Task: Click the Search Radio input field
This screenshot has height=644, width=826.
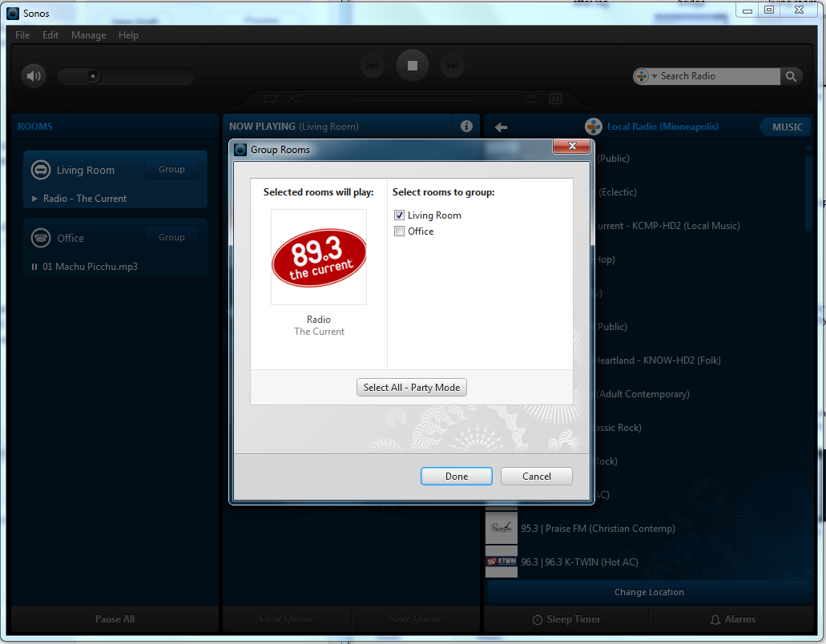Action: click(x=719, y=76)
